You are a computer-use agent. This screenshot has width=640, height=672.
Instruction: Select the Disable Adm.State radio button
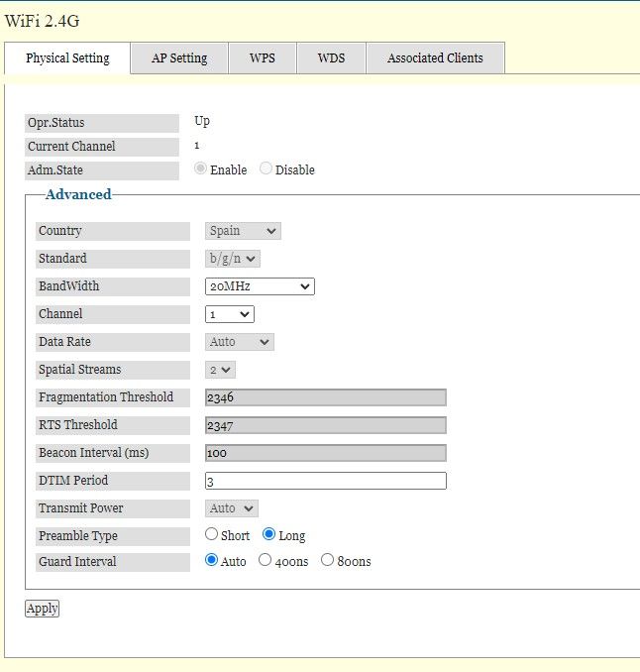pyautogui.click(x=266, y=168)
